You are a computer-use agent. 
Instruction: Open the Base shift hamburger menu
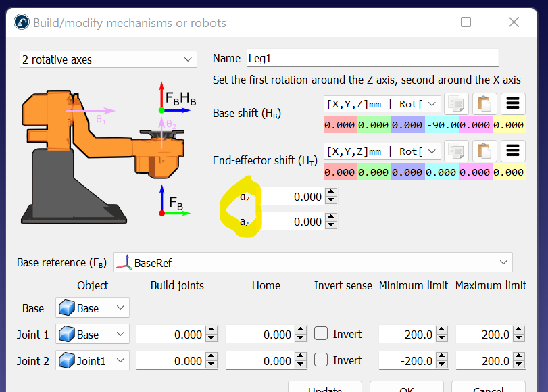pos(513,104)
